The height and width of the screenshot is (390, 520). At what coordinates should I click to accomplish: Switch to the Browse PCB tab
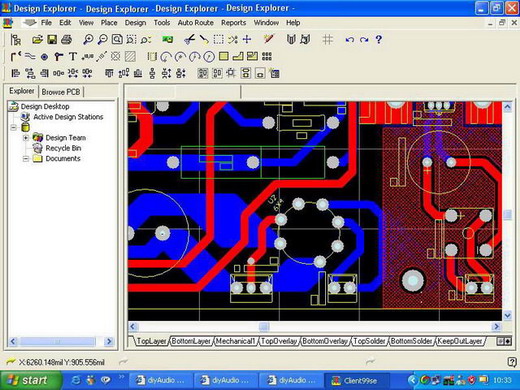[x=61, y=92]
